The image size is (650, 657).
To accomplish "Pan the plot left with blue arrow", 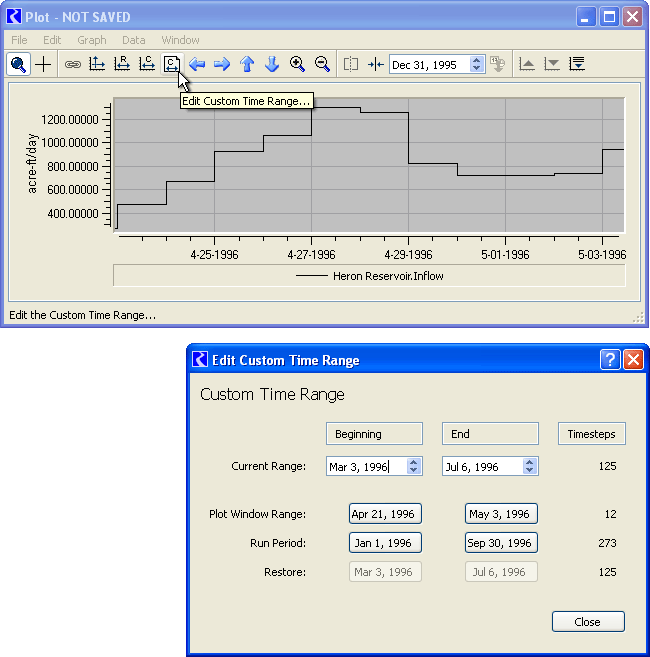I will [x=197, y=64].
